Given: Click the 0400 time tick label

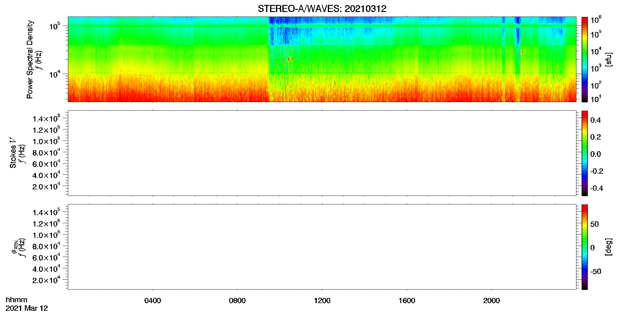Looking at the screenshot, I should [153, 301].
